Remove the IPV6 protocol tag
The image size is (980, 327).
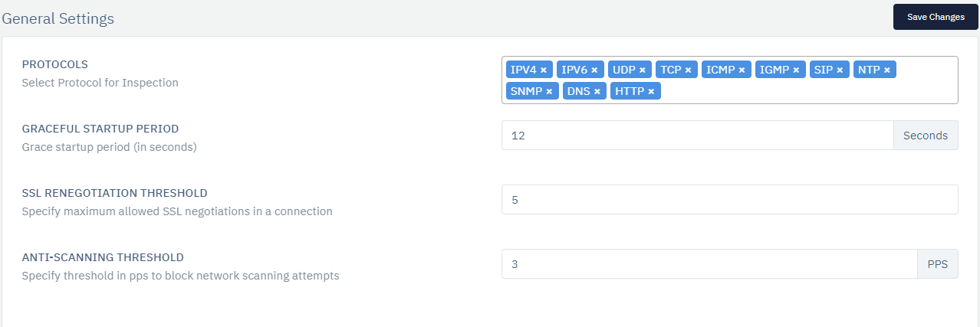[594, 70]
